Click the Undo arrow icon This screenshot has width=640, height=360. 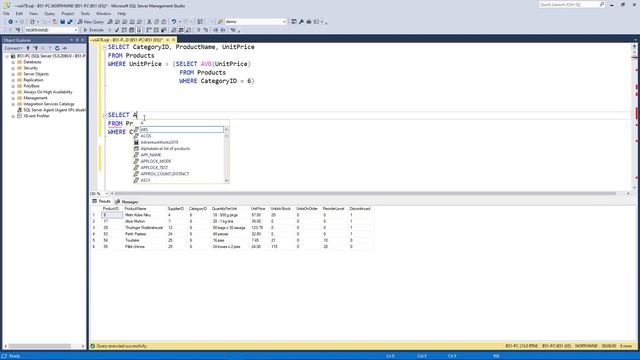coord(174,22)
